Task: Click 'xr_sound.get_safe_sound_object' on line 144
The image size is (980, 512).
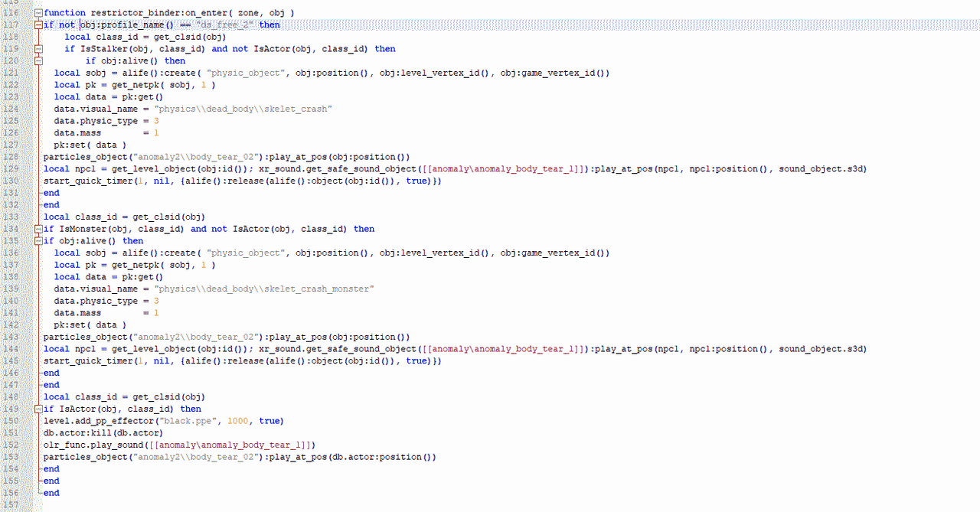Action: (x=337, y=349)
